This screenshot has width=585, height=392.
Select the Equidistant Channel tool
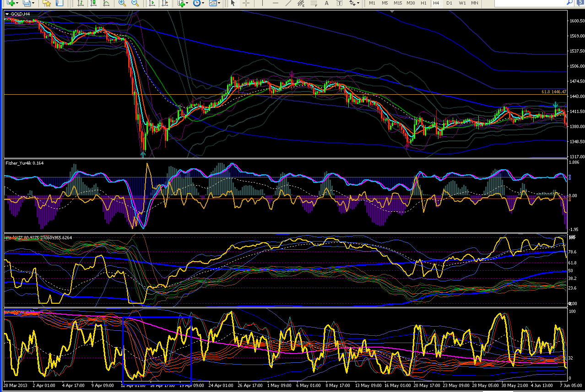[x=301, y=3]
